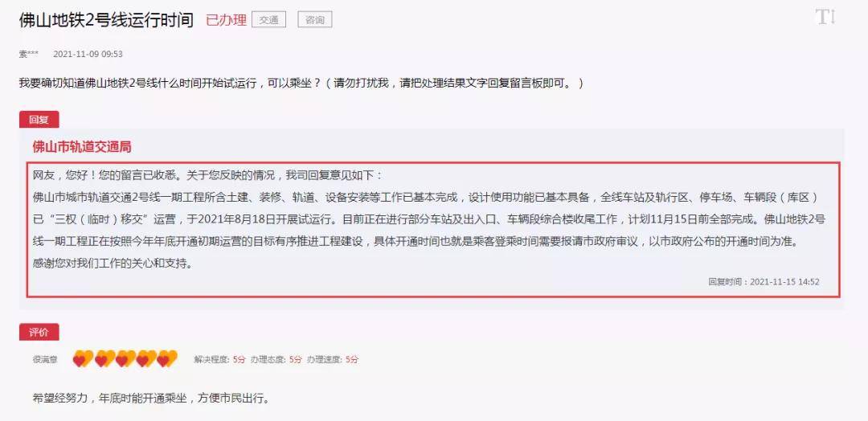Open the 回复 section label
The height and width of the screenshot is (421, 868).
[x=39, y=120]
